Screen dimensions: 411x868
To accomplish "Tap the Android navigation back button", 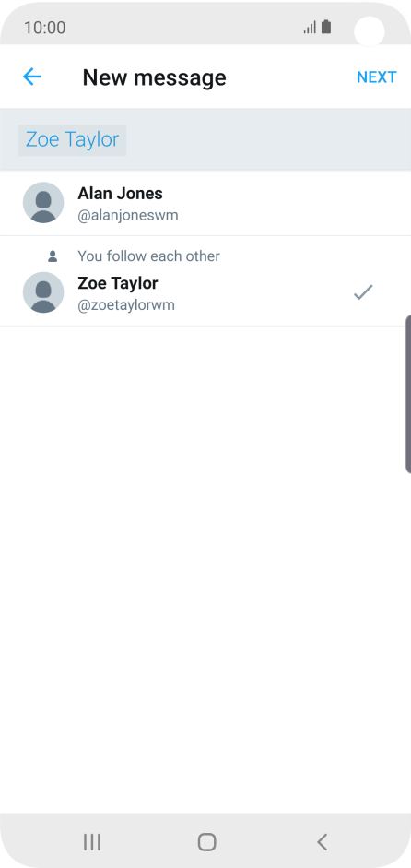I will (x=322, y=842).
